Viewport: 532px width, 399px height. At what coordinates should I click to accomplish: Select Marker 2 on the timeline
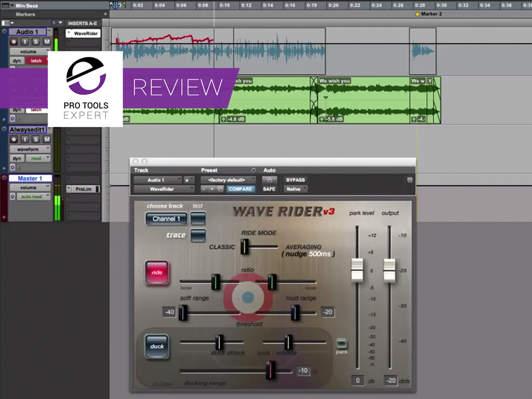point(428,14)
